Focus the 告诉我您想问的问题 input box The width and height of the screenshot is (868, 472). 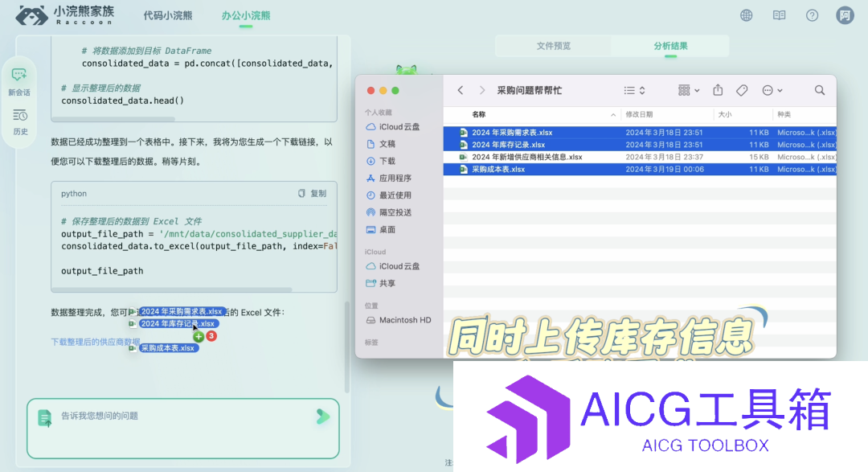pyautogui.click(x=182, y=429)
